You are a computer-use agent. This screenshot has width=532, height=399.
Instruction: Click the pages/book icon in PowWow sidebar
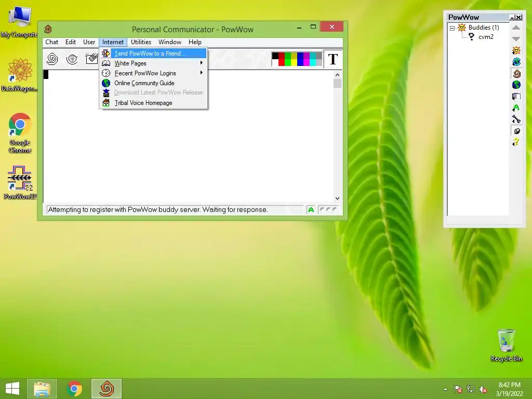coord(516,96)
